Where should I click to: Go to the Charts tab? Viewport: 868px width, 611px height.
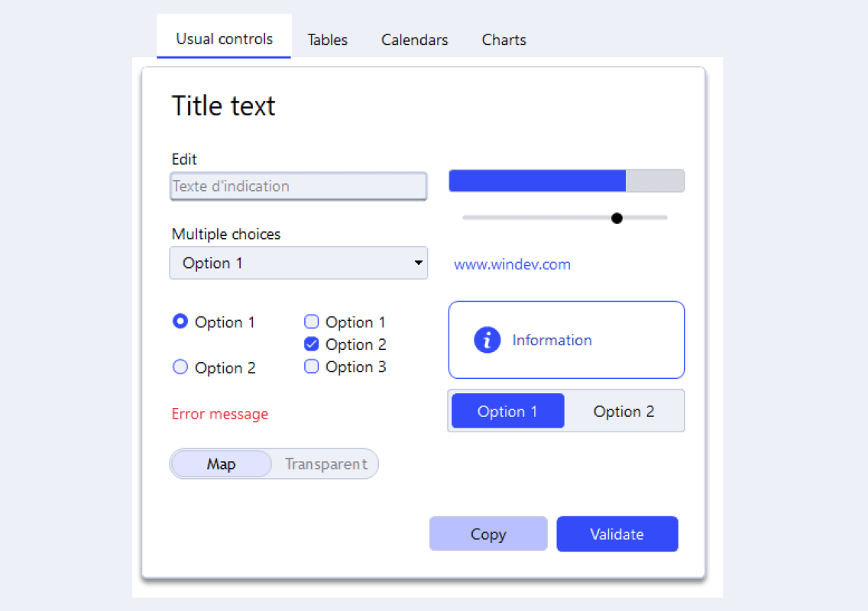click(504, 40)
